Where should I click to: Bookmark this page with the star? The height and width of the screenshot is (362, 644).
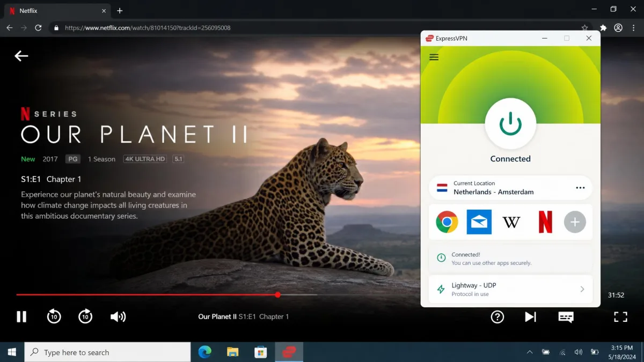click(585, 28)
